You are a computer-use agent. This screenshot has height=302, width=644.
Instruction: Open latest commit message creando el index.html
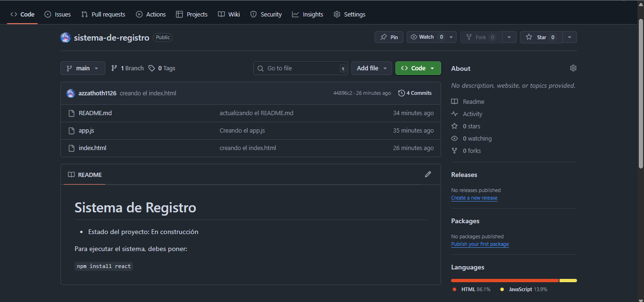click(x=148, y=93)
